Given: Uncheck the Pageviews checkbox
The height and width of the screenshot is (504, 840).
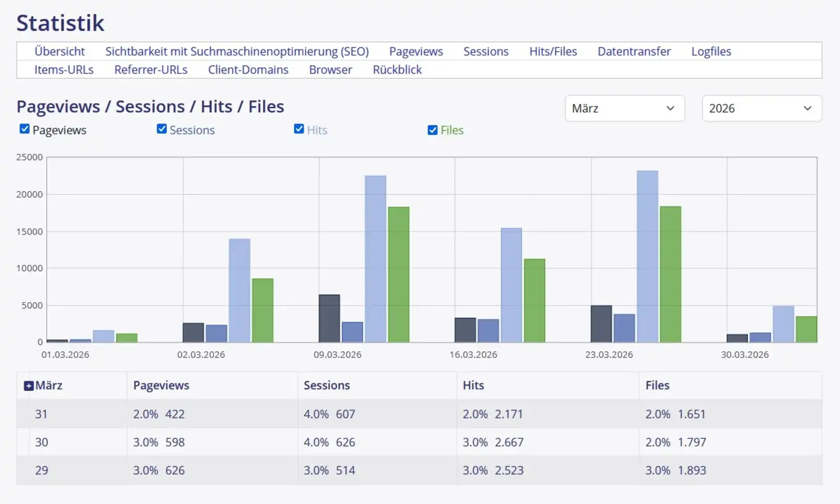Looking at the screenshot, I should [25, 129].
